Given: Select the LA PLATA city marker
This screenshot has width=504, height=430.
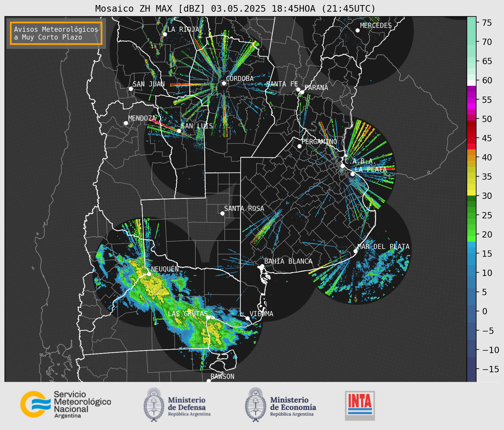Looking at the screenshot, I should (353, 174).
